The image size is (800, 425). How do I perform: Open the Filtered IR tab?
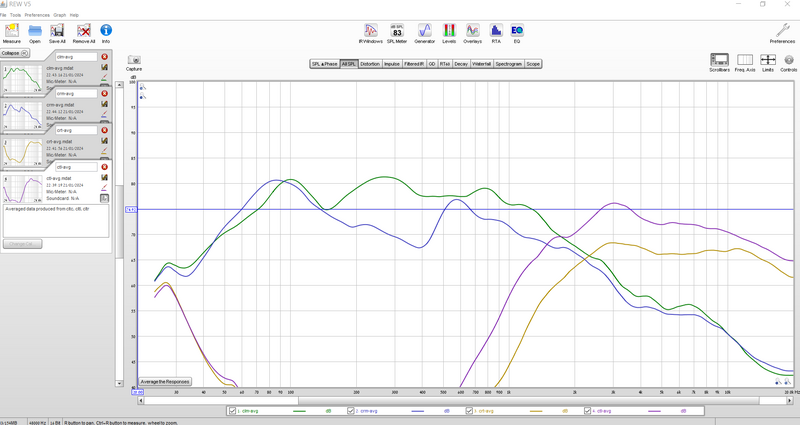coord(414,64)
